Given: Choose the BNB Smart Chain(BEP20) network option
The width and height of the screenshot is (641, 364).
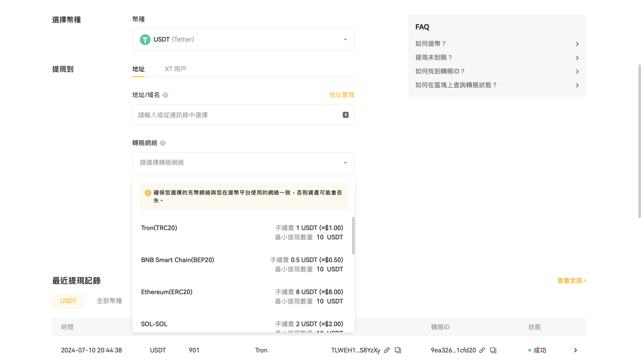Looking at the screenshot, I should [x=242, y=265].
